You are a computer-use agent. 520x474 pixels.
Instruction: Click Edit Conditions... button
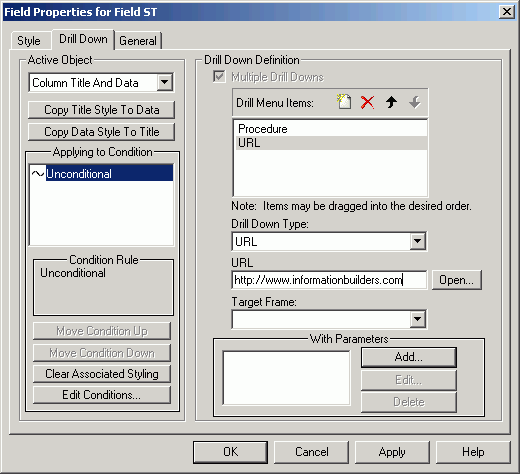click(x=102, y=395)
